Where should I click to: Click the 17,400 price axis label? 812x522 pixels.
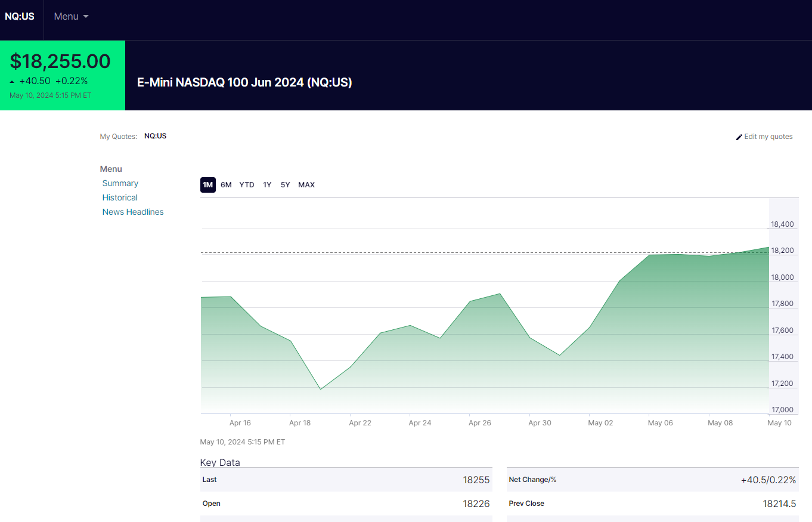[782, 357]
